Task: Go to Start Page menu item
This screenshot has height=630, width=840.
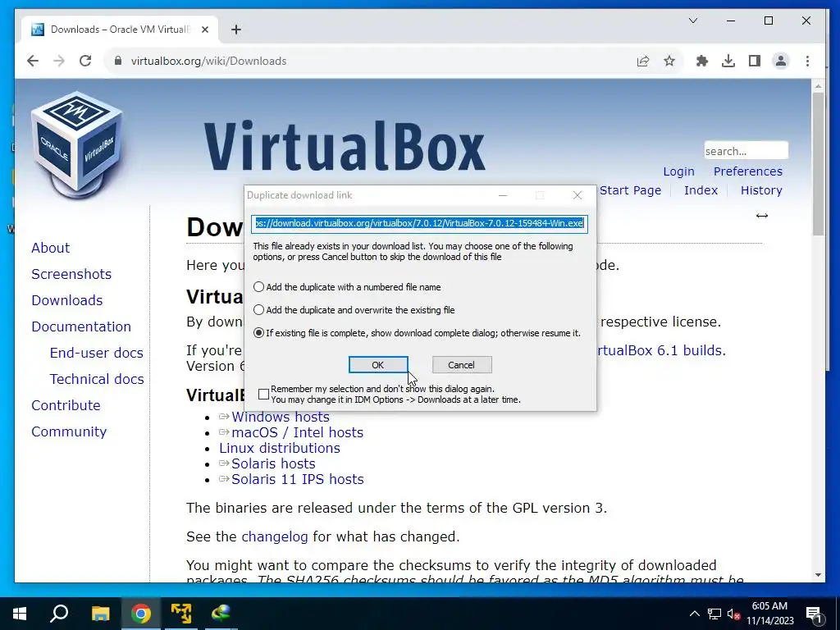Action: click(630, 190)
